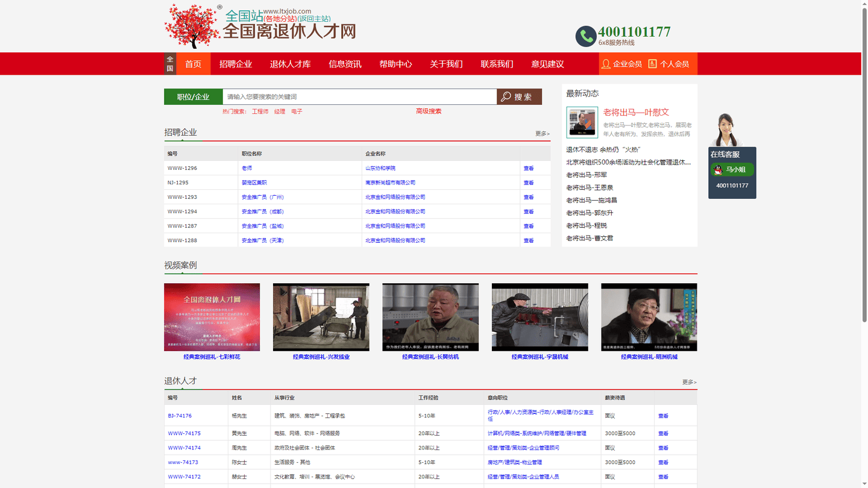The image size is (868, 488).
Task: Open job 安全推广员（成都）
Action: click(263, 211)
